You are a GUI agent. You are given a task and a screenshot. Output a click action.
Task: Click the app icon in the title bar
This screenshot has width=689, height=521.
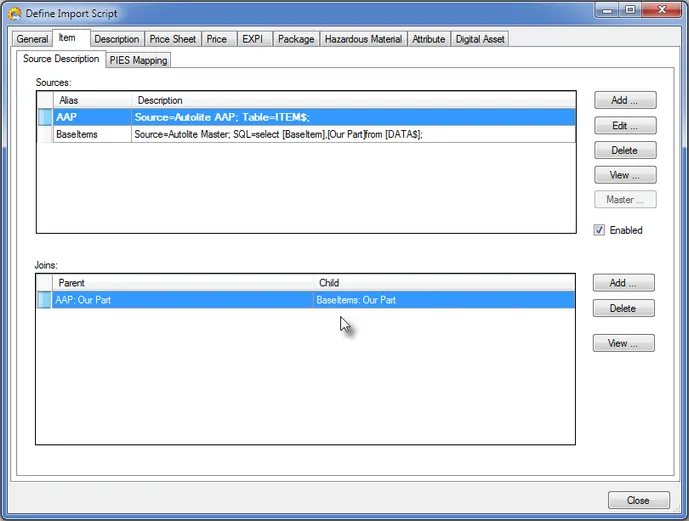pyautogui.click(x=15, y=13)
